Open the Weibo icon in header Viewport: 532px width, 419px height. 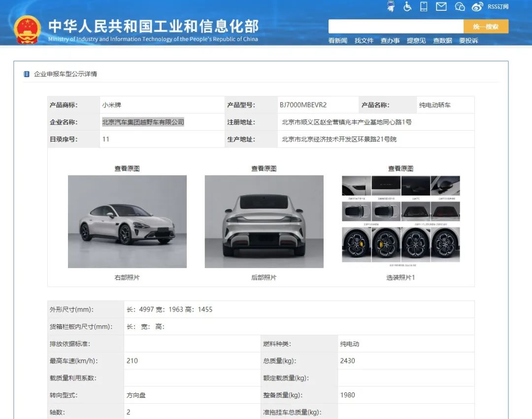477,6
